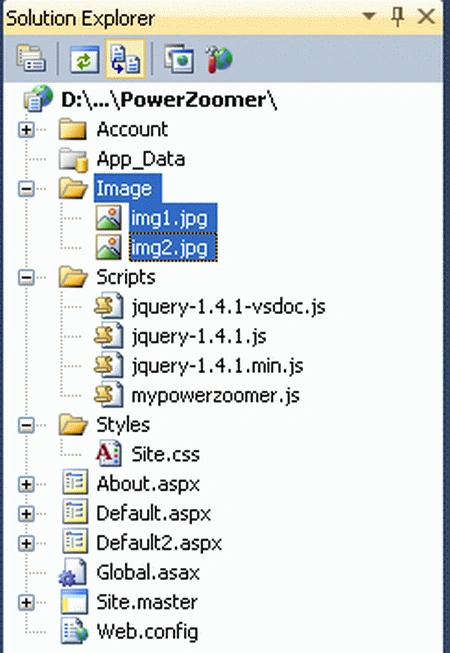Expand the About.aspx node
Screen dimensions: 450x653
[x=26, y=484]
